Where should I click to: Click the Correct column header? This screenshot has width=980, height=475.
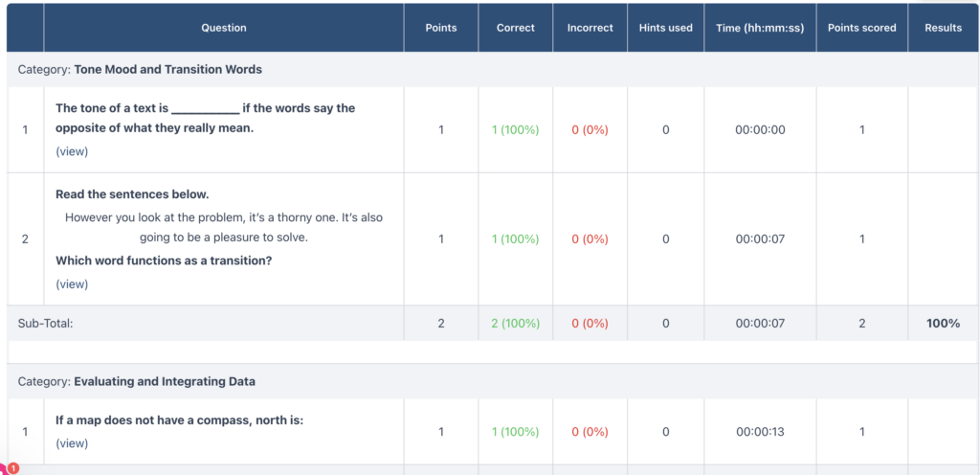[x=515, y=28]
